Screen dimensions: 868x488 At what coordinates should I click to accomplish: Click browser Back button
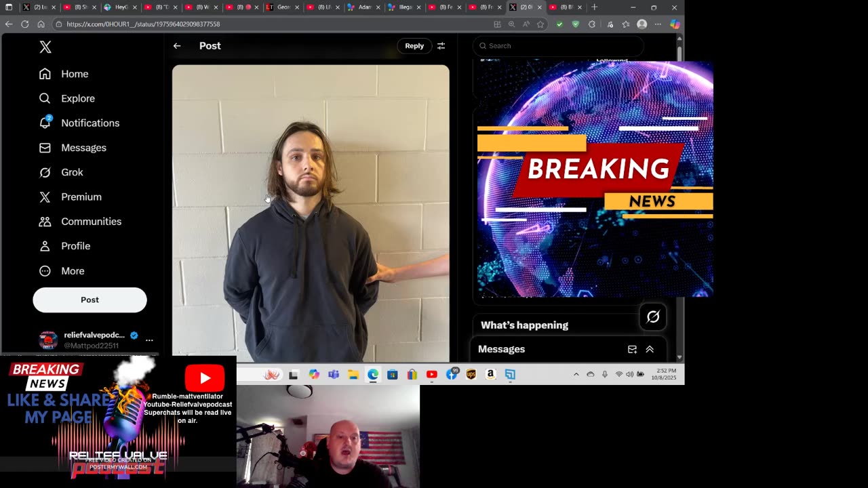[x=9, y=24]
